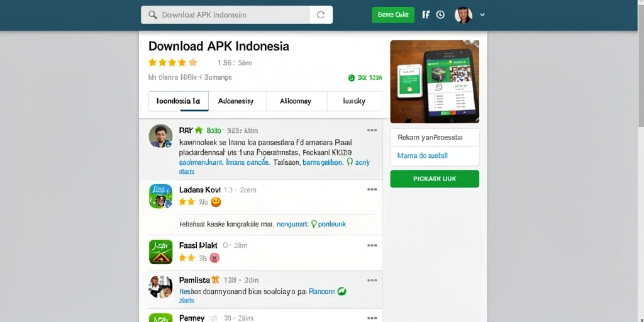The image size is (644, 322).
Task: Open the Facebook icon in header
Action: pyautogui.click(x=426, y=15)
